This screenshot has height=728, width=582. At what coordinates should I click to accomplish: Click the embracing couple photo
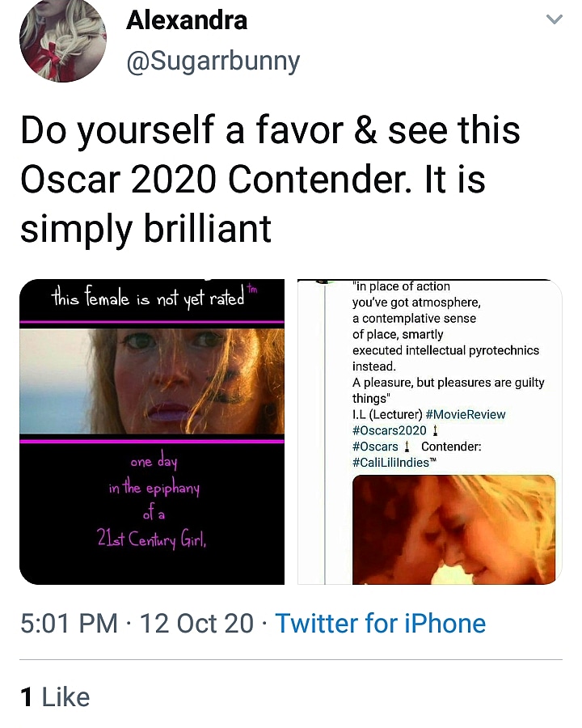click(453, 529)
